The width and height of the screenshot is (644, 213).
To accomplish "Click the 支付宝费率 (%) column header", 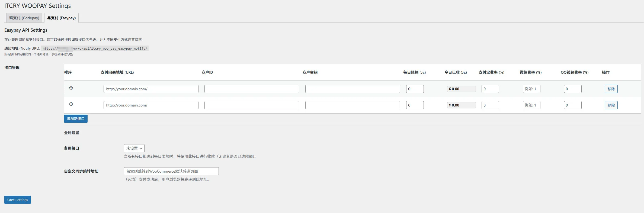I will click(491, 72).
